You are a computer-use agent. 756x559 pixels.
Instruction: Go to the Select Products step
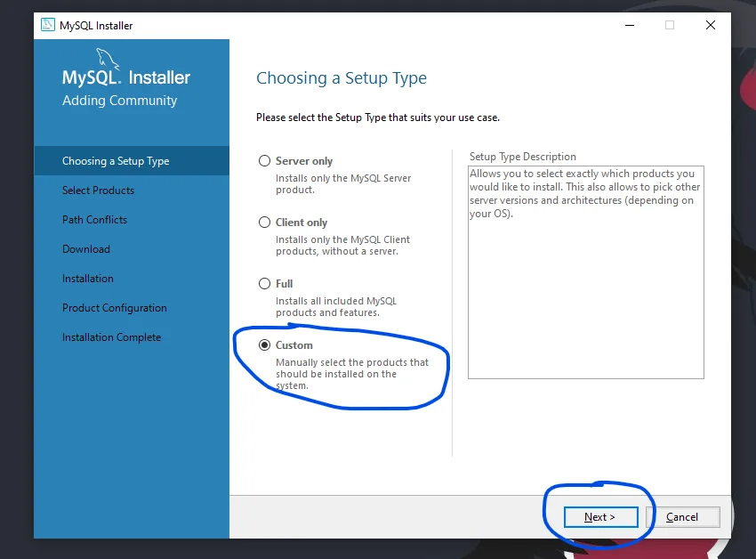point(98,190)
